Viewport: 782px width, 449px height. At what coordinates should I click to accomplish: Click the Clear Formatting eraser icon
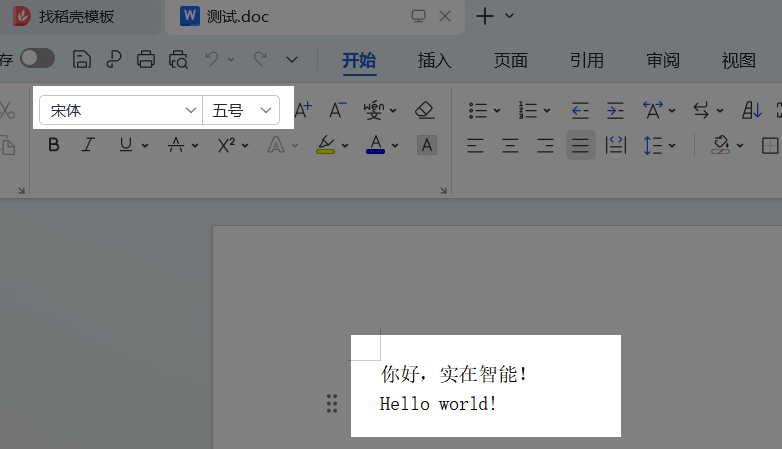click(x=425, y=109)
